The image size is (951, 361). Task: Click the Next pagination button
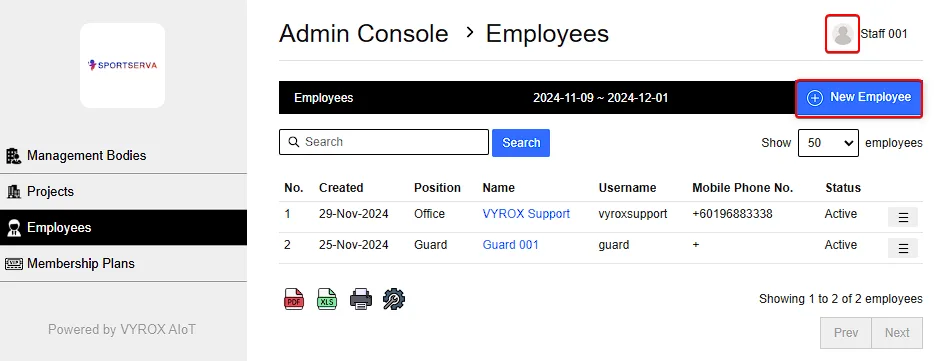[x=897, y=332]
